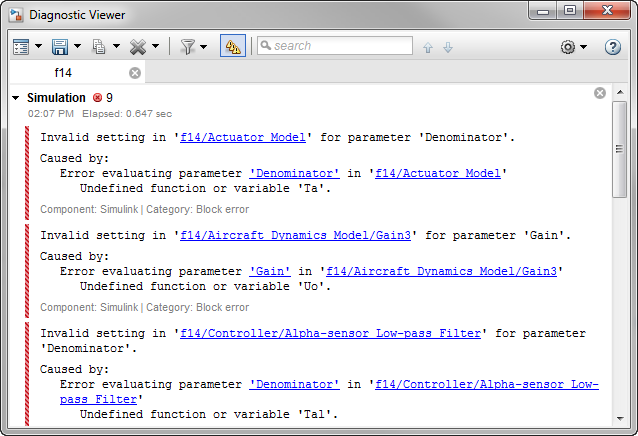The image size is (638, 436).
Task: Click the filter funnel icon
Action: 187,47
